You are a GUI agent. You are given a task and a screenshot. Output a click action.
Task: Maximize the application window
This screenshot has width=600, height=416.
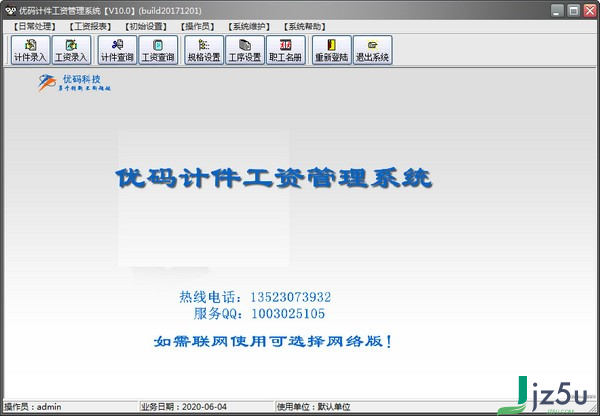[x=574, y=10]
